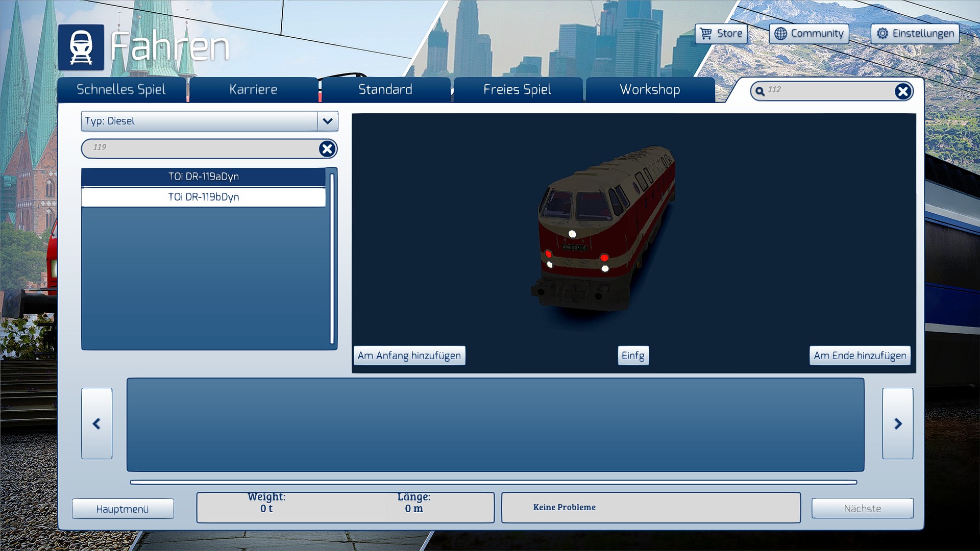The image size is (980, 551).
Task: Open the Freies Spiel tab
Action: (x=518, y=90)
